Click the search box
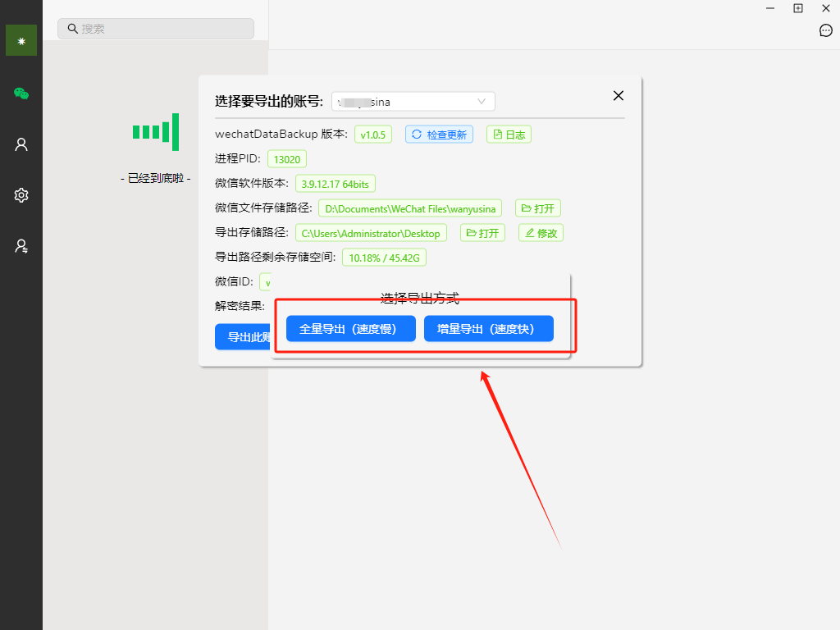Viewport: 840px width, 630px height. point(156,29)
